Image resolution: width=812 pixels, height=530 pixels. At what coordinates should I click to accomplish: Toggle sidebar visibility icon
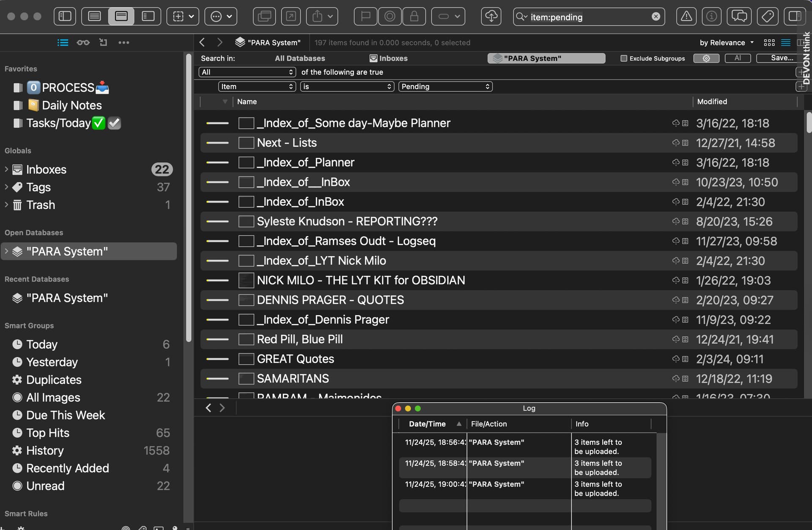pos(65,16)
